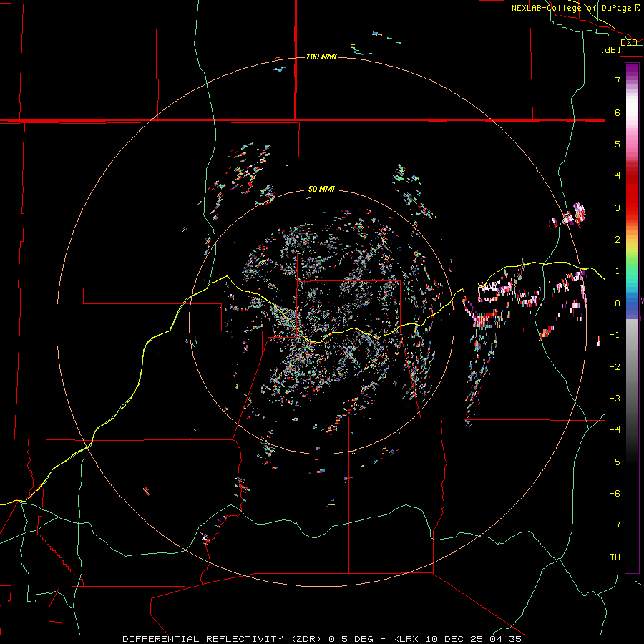Viewport: 644px width, 644px height.
Task: Click the [dB] unit label
Action: coord(611,49)
